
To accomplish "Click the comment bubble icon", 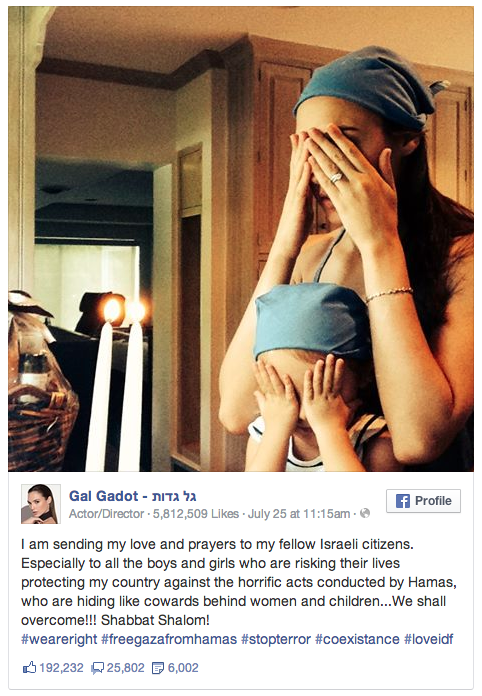I will [x=97, y=668].
